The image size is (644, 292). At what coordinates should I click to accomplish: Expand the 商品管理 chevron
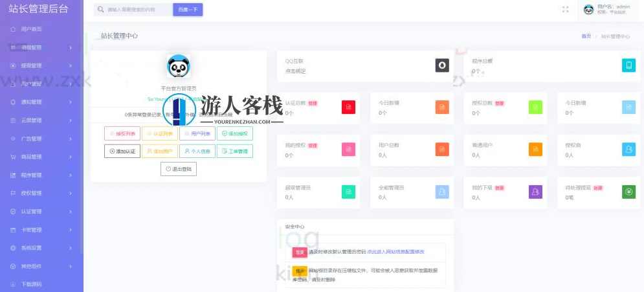[x=71, y=157]
